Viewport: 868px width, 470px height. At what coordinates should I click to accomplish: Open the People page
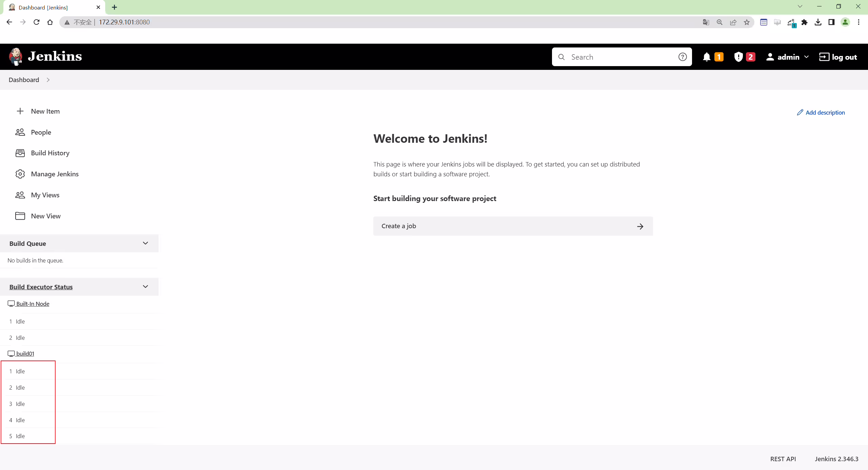pyautogui.click(x=41, y=132)
